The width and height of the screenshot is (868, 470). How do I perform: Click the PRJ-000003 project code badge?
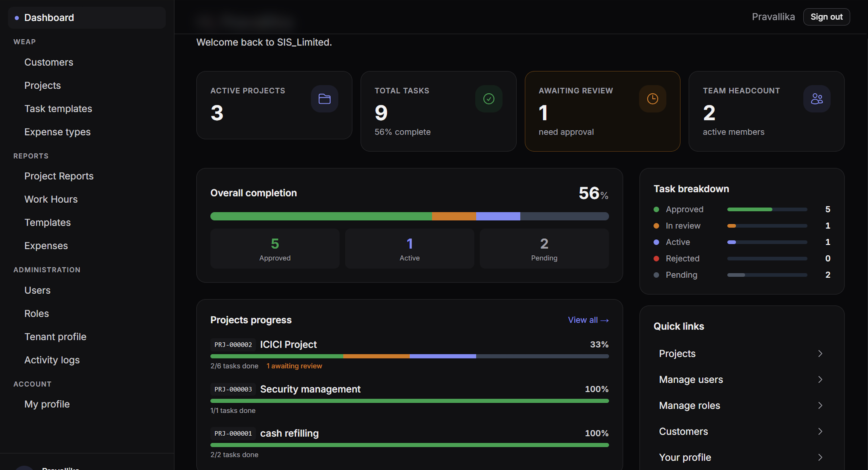(233, 389)
